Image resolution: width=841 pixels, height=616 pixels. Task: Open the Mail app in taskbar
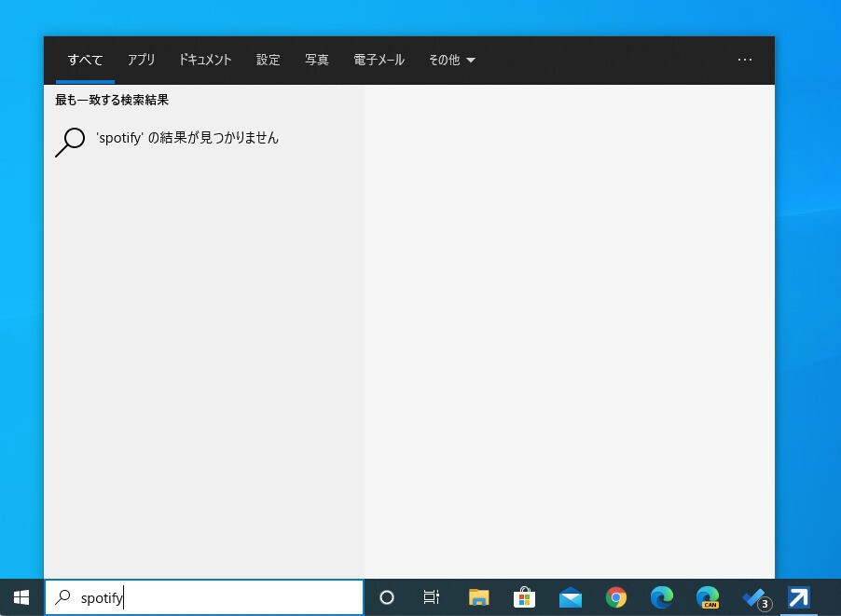570,597
